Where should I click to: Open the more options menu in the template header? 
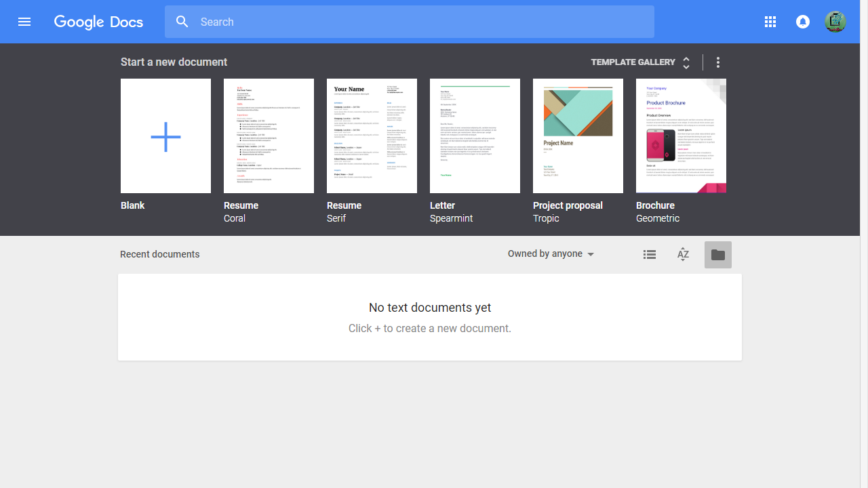pos(718,62)
